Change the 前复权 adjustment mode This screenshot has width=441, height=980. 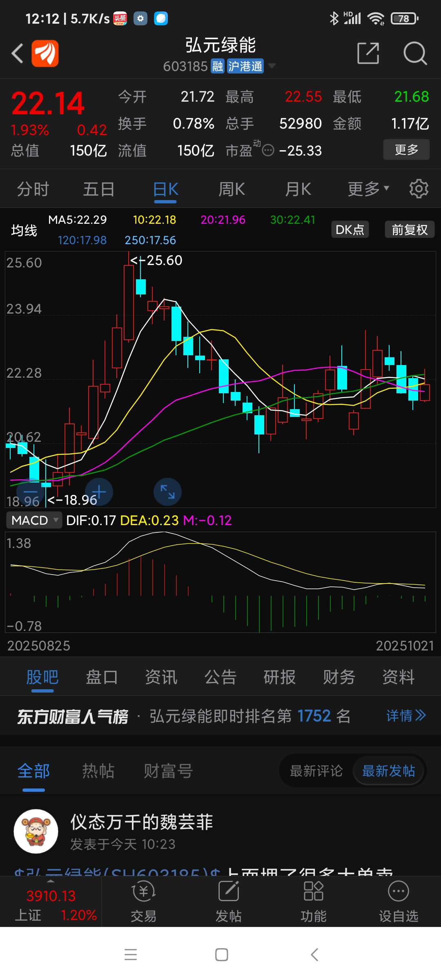410,229
